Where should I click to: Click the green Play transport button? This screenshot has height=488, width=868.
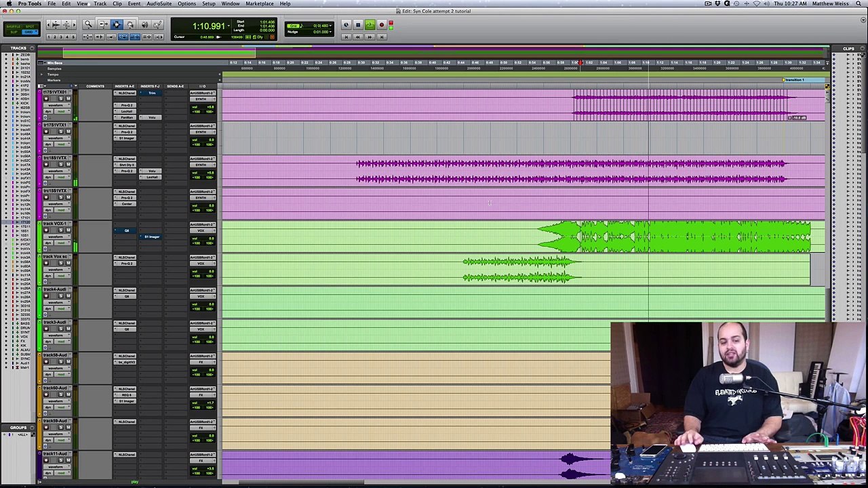370,25
